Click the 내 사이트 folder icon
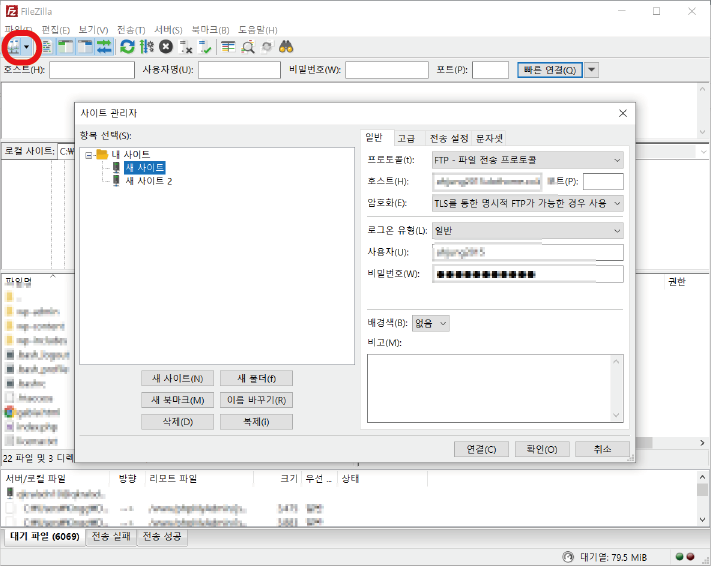Viewport: 711px width, 566px height. tap(102, 154)
